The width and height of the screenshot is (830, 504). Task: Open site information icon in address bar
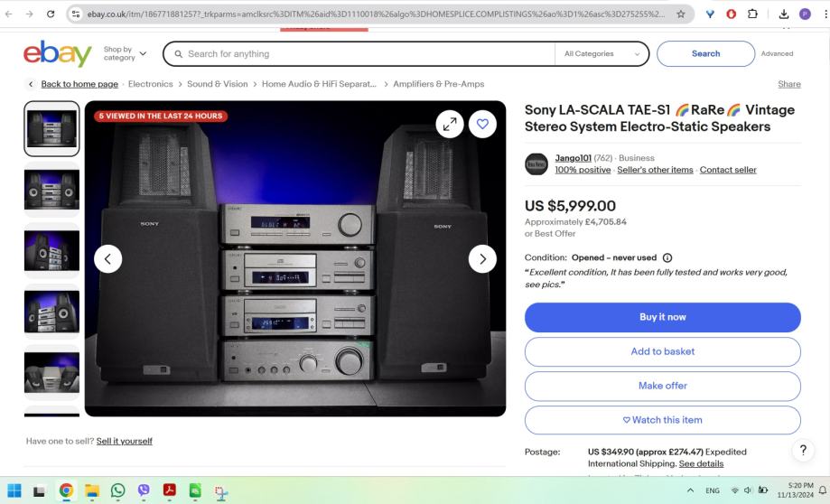[x=76, y=14]
